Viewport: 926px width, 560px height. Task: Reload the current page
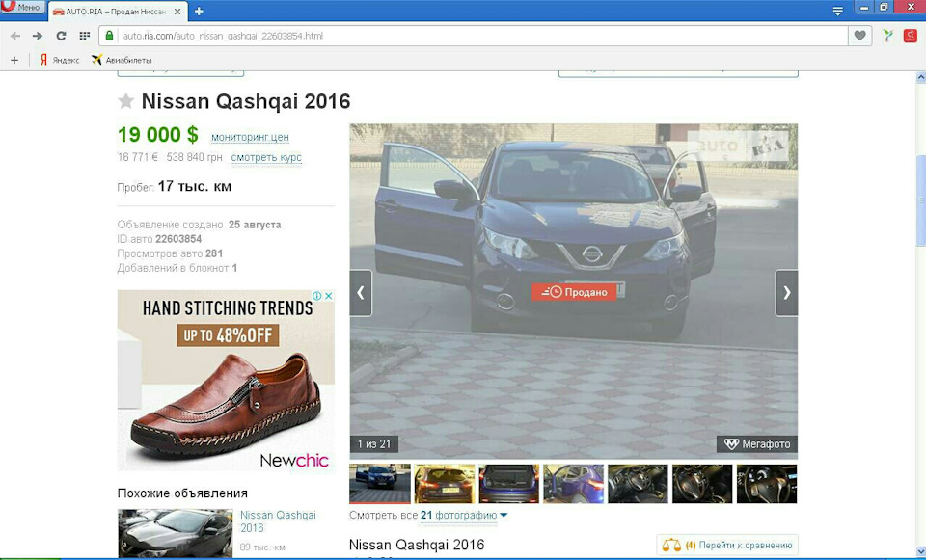tap(61, 36)
